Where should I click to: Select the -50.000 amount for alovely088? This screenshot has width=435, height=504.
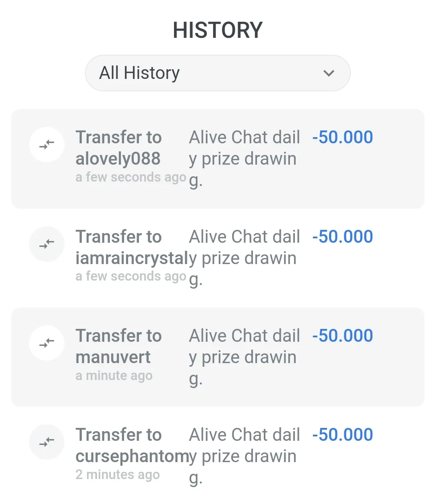click(343, 137)
